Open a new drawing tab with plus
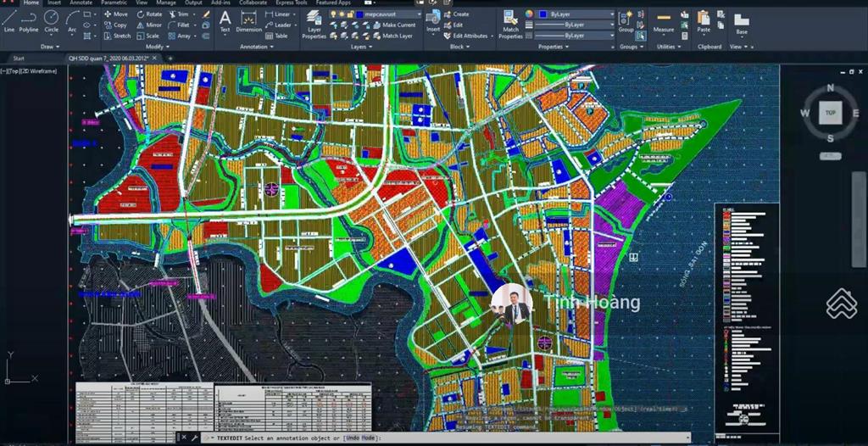Image resolution: width=868 pixels, height=446 pixels. pyautogui.click(x=170, y=59)
